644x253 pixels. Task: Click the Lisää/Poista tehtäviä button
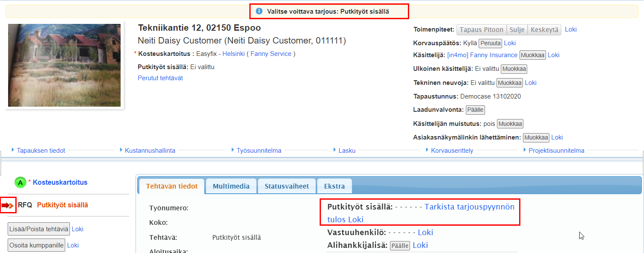(x=38, y=229)
